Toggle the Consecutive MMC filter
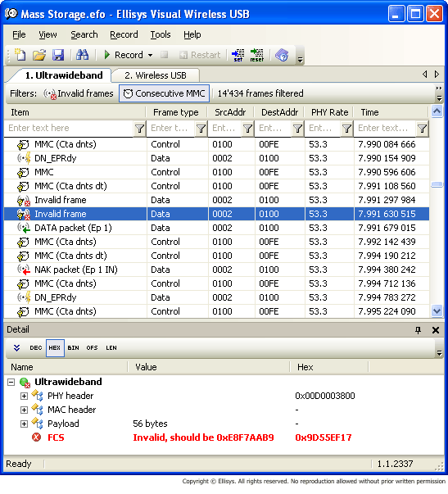This screenshot has height=494, width=448. tap(164, 93)
